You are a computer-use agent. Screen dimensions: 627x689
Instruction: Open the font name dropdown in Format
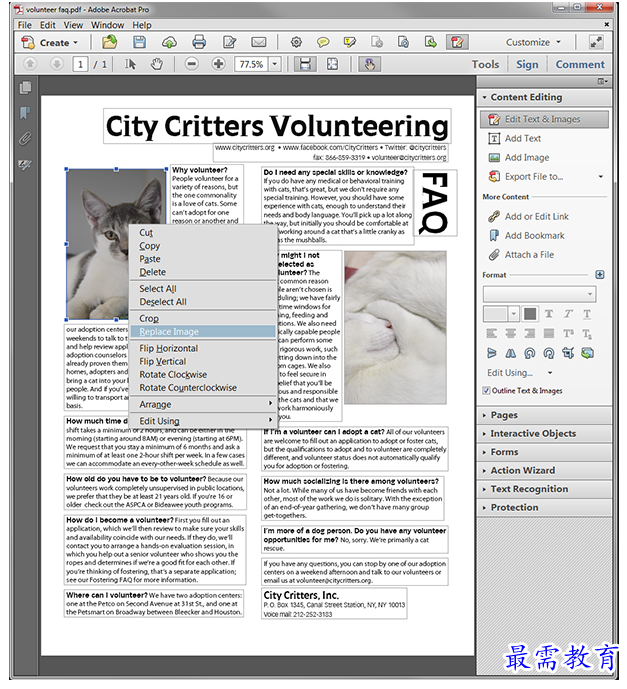tap(540, 294)
